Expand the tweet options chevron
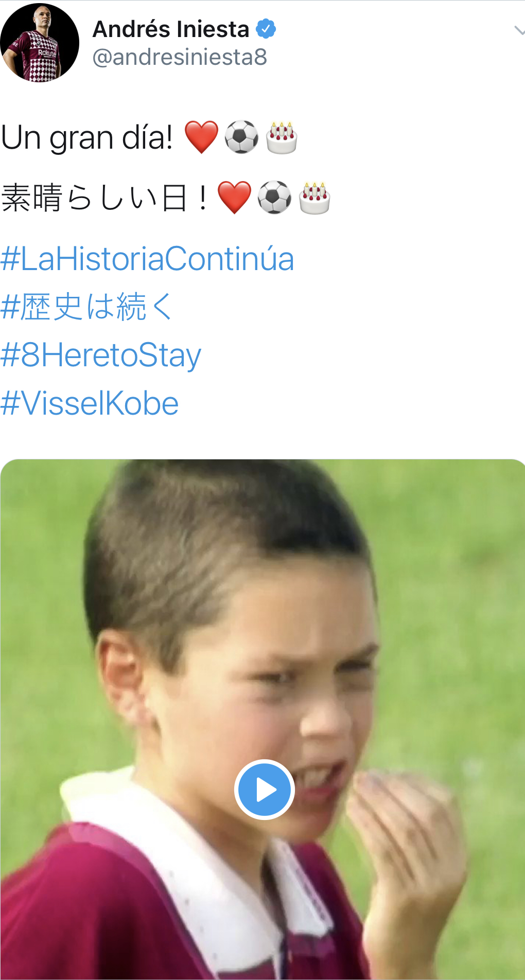Viewport: 525px width, 980px height. pyautogui.click(x=519, y=30)
